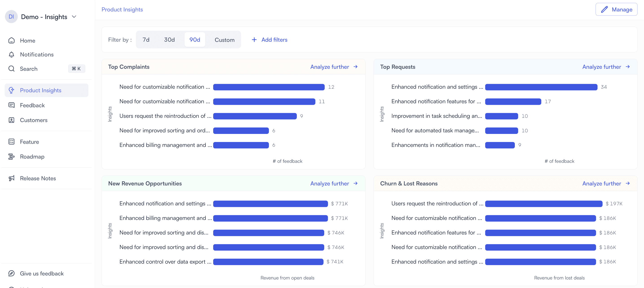Click the DI workspace avatar
Viewport: 644px width, 288px height.
(x=11, y=17)
